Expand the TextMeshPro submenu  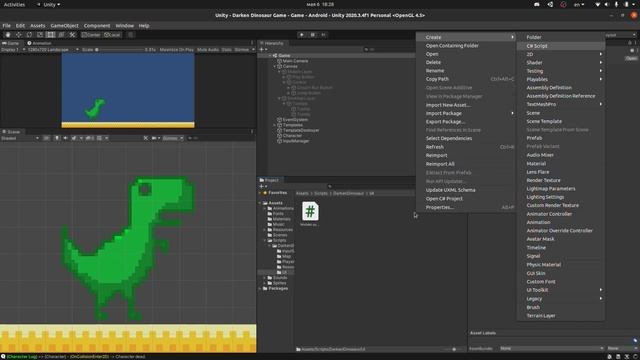pyautogui.click(x=560, y=104)
